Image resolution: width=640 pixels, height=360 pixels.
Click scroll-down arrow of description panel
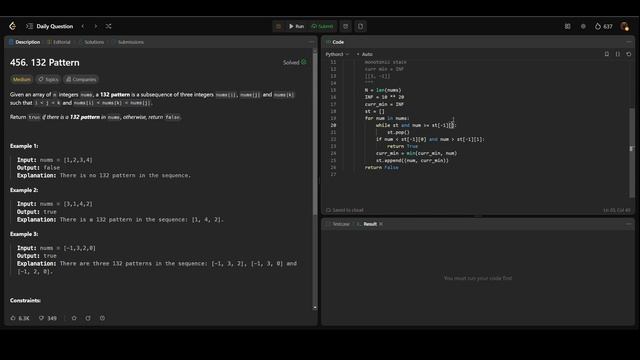click(315, 308)
